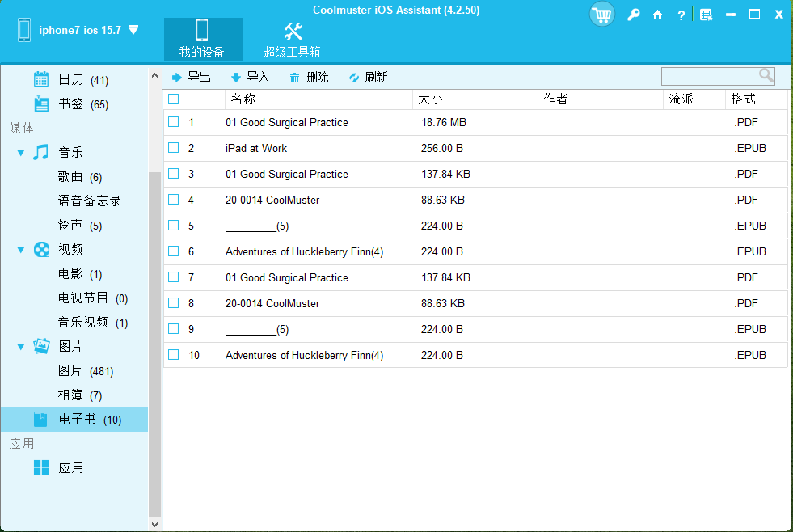This screenshot has width=793, height=532.
Task: Select 音乐视频 (1) in sidebar
Action: coord(93,322)
